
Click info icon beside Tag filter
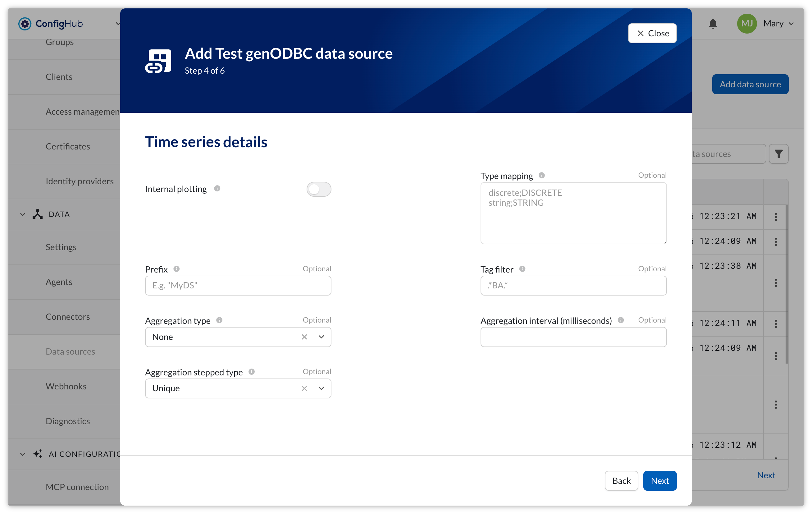pos(522,269)
